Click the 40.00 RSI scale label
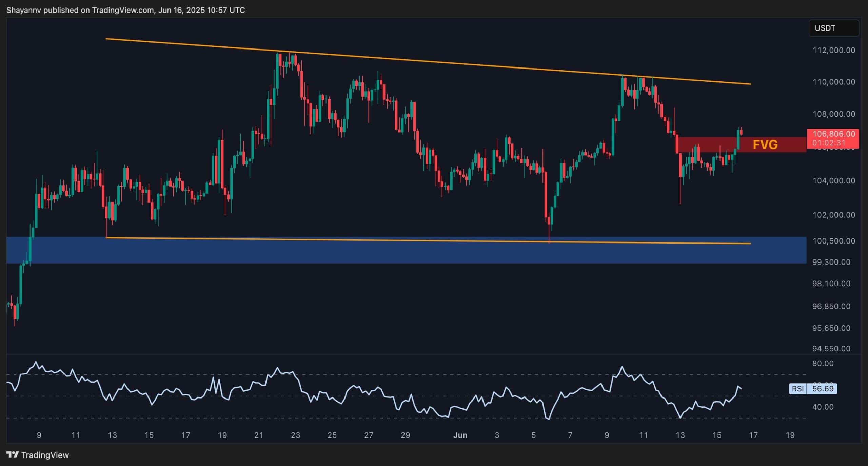868x466 pixels. tap(823, 407)
